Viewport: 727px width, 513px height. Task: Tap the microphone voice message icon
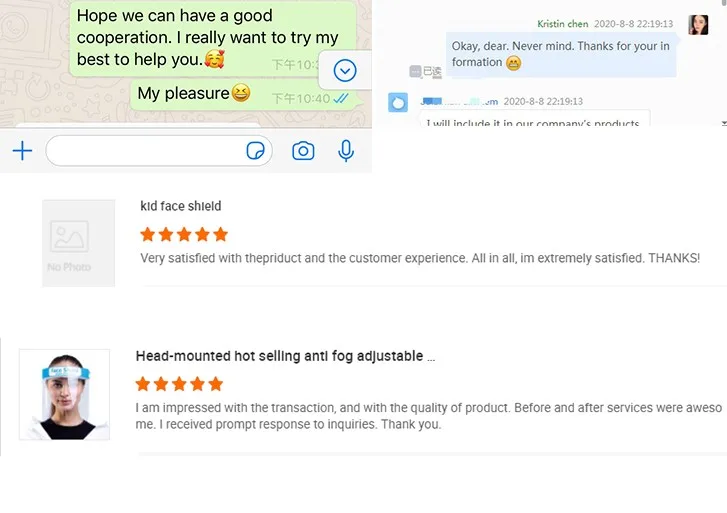(346, 151)
